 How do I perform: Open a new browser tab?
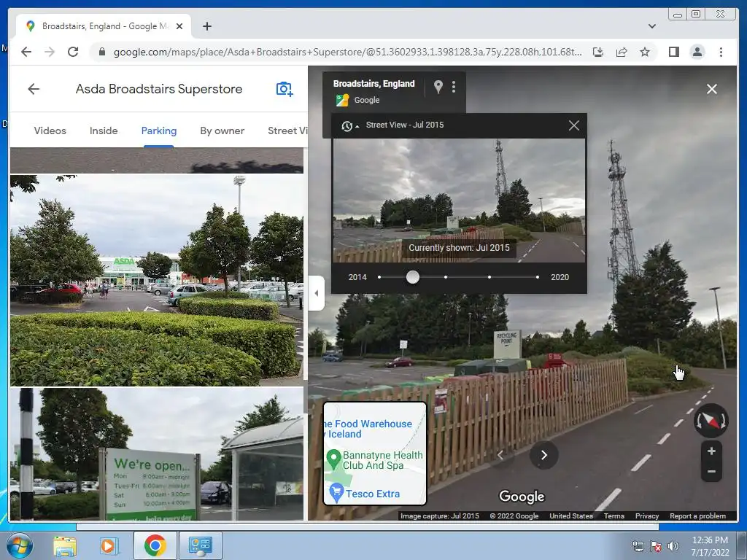206,26
